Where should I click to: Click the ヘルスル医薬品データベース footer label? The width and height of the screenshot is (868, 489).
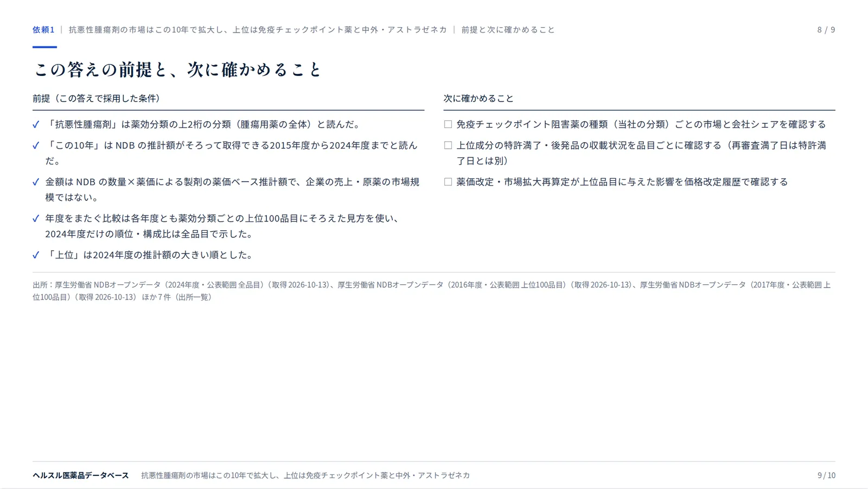[81, 475]
